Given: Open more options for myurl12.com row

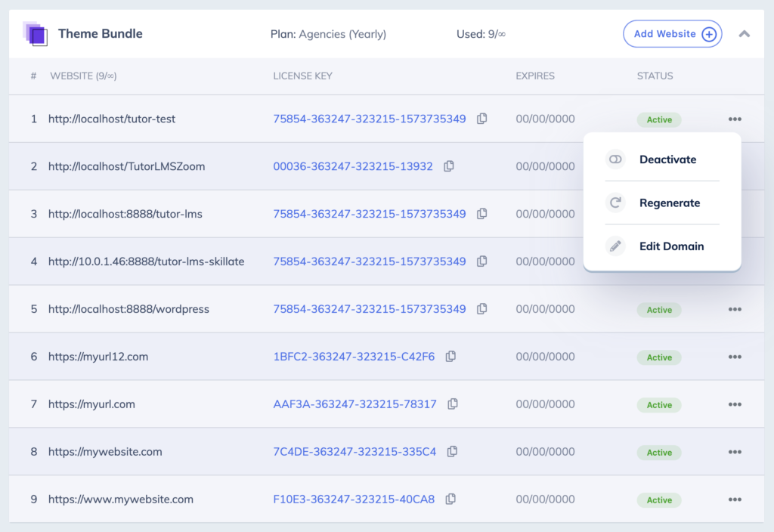Looking at the screenshot, I should coord(735,357).
